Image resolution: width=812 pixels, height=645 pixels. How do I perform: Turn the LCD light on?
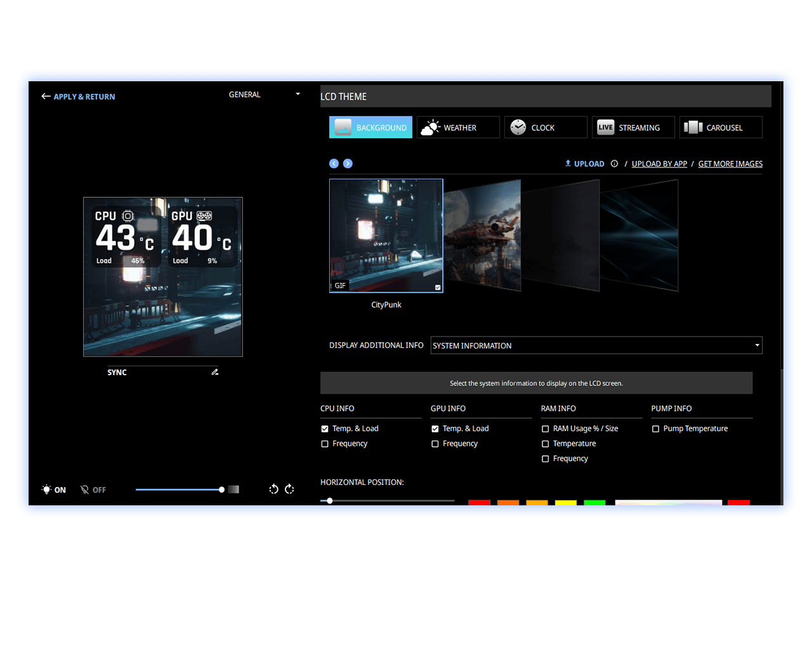54,489
